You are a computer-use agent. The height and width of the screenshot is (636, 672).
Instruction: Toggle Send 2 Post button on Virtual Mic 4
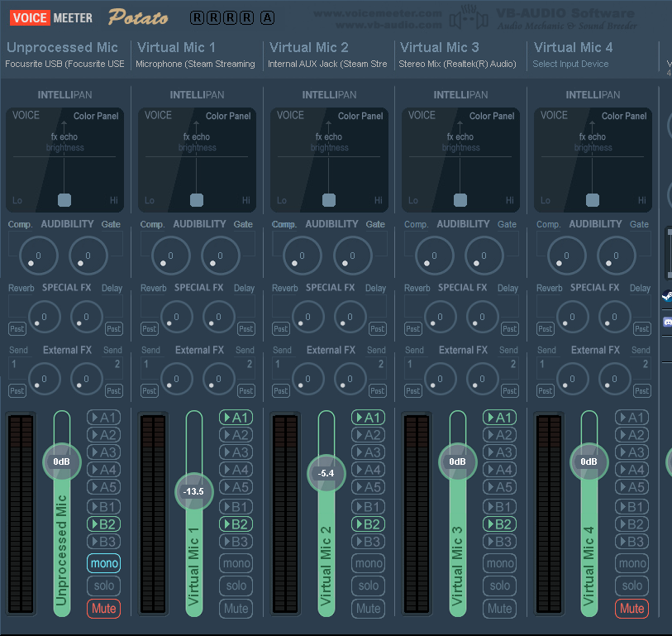click(x=642, y=390)
